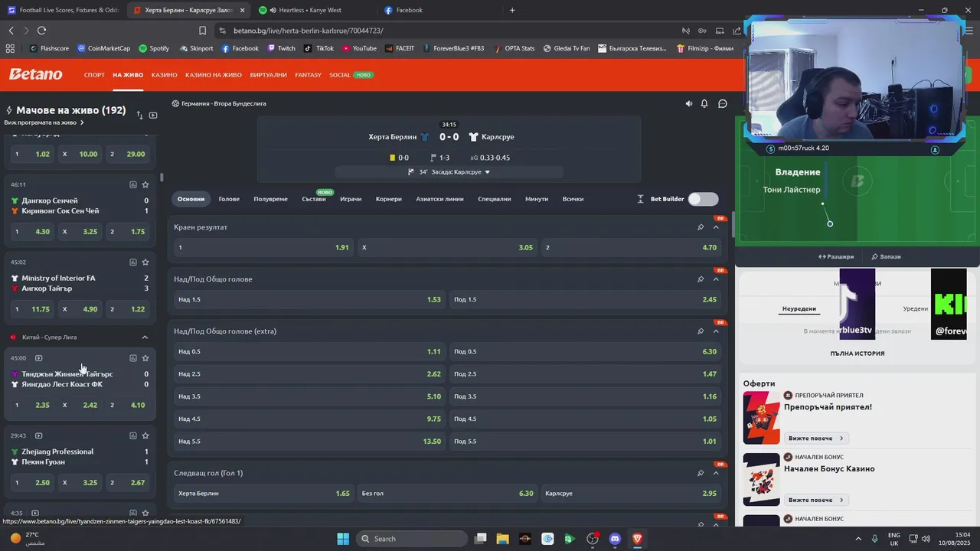Viewport: 980px width, 551px height.
Task: Favorite the Ministry of Interior FA match
Action: (145, 262)
